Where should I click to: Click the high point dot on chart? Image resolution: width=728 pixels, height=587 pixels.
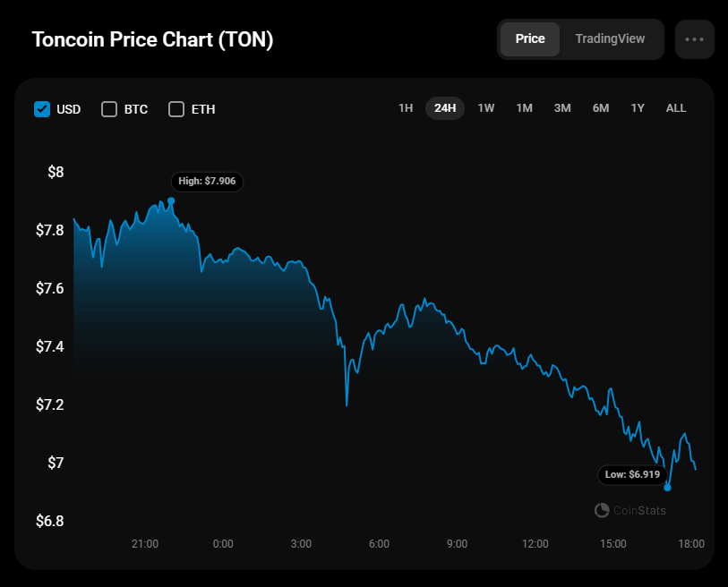pyautogui.click(x=171, y=201)
